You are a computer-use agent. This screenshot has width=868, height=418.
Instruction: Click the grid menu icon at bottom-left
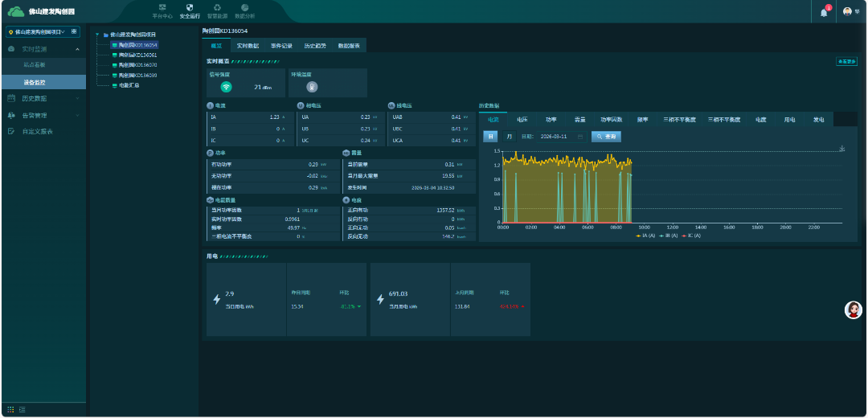(11, 410)
